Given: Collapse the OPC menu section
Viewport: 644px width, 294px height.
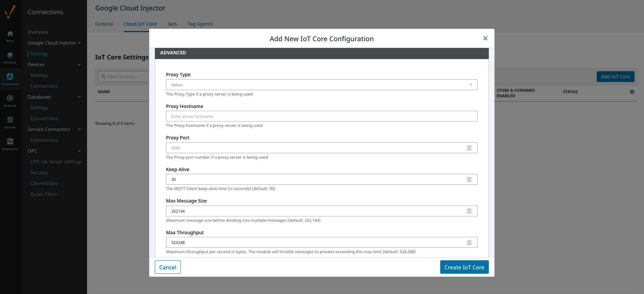Looking at the screenshot, I should click(79, 151).
